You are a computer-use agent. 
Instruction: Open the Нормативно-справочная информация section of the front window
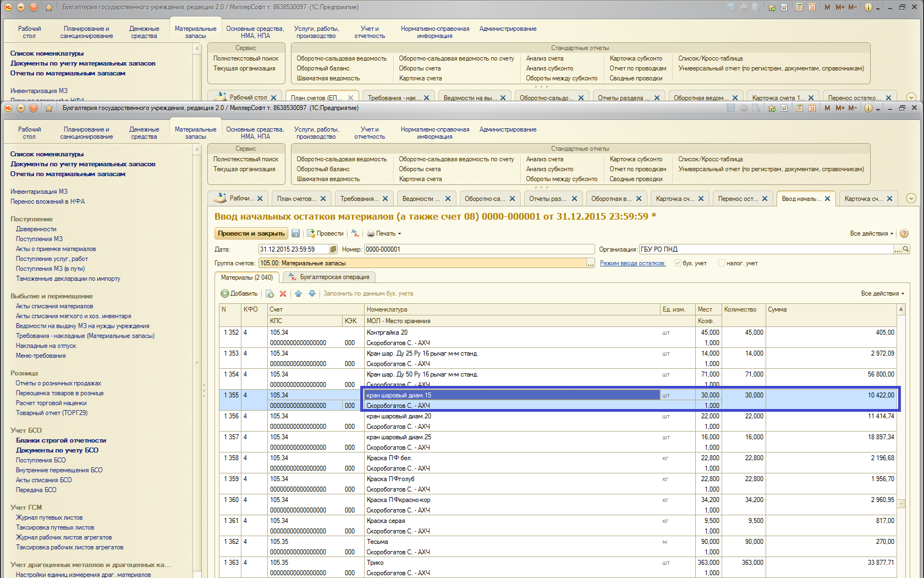click(x=435, y=133)
